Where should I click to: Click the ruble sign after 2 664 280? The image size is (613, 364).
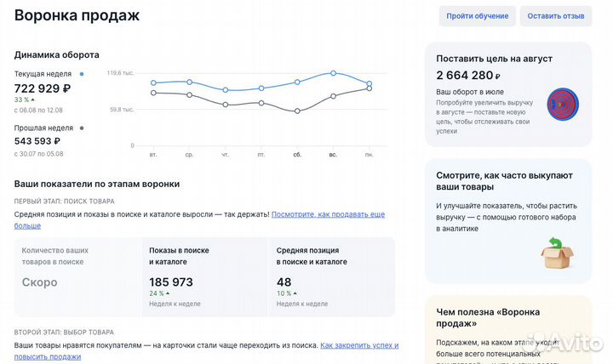[x=498, y=77]
